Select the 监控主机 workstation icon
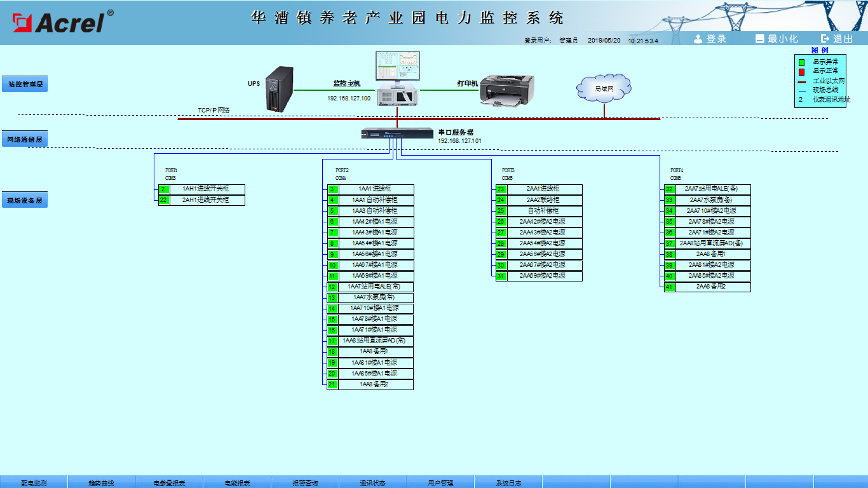The height and width of the screenshot is (488, 868). 397,78
